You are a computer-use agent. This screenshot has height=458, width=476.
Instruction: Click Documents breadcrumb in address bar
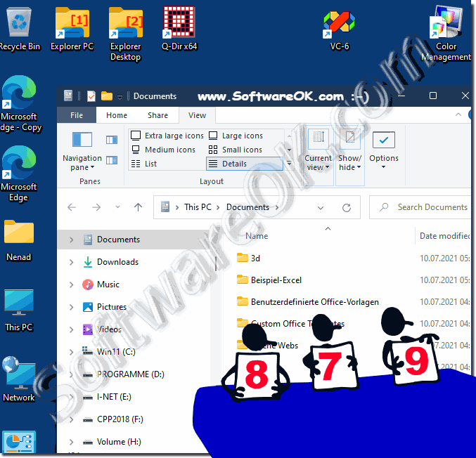[x=247, y=207]
